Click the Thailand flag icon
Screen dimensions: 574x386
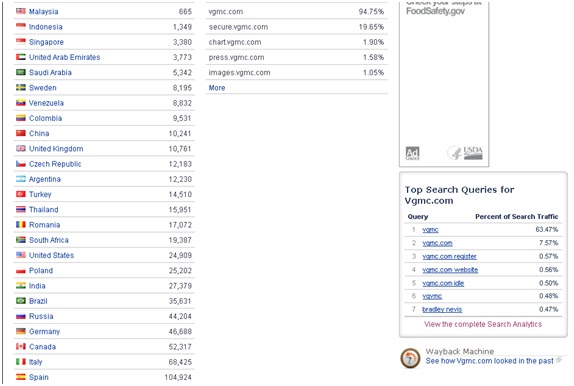(x=21, y=209)
